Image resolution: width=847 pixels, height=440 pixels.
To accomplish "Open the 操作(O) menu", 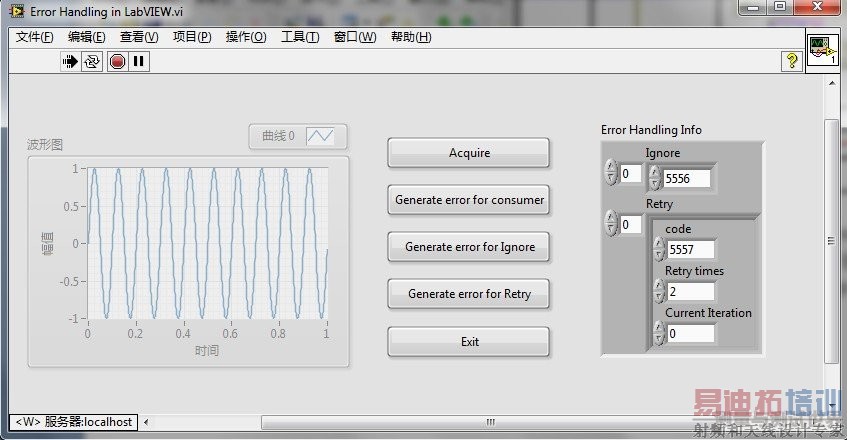I will (246, 37).
